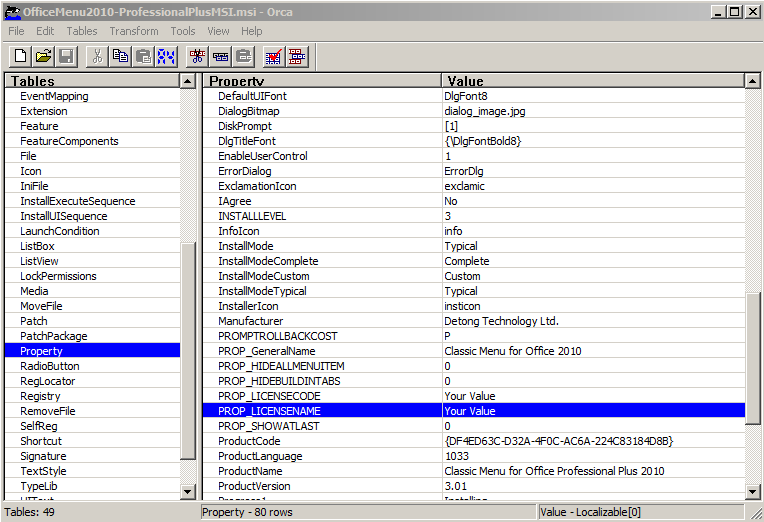Click the DialogBitmap value dialog_image.jpg
Screen dimensions: 764x522
tap(485, 111)
